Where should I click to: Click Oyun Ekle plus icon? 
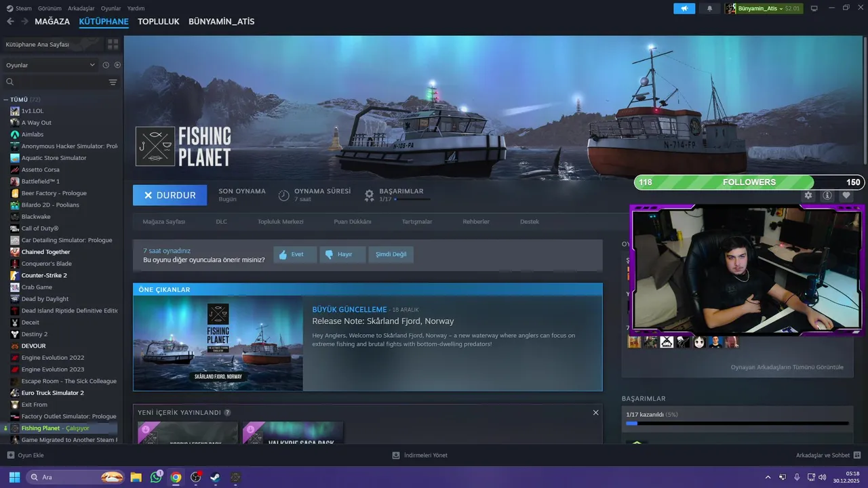coord(10,455)
